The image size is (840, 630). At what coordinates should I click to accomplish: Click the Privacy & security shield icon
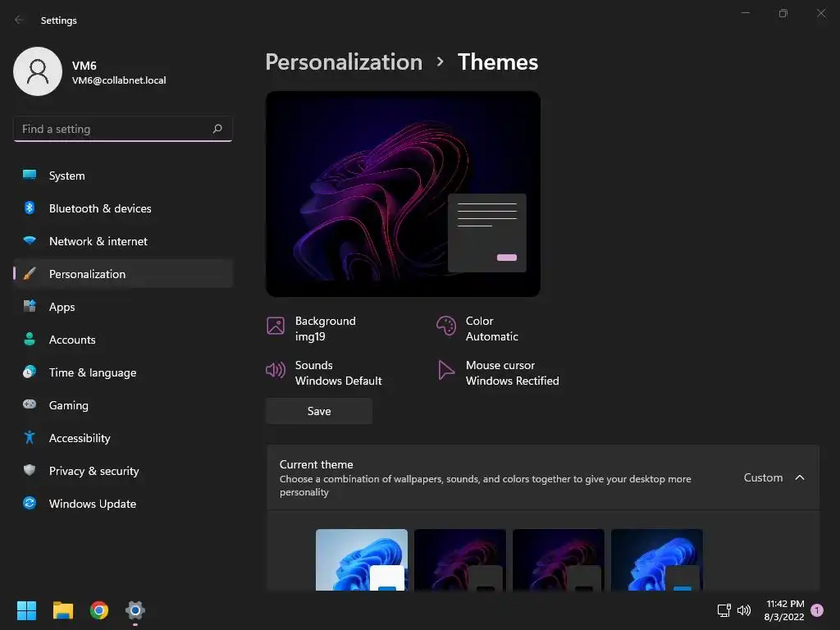[30, 470]
